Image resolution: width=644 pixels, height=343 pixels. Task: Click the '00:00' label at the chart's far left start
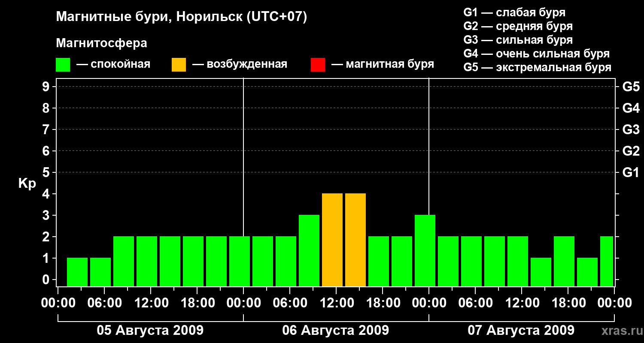58,303
